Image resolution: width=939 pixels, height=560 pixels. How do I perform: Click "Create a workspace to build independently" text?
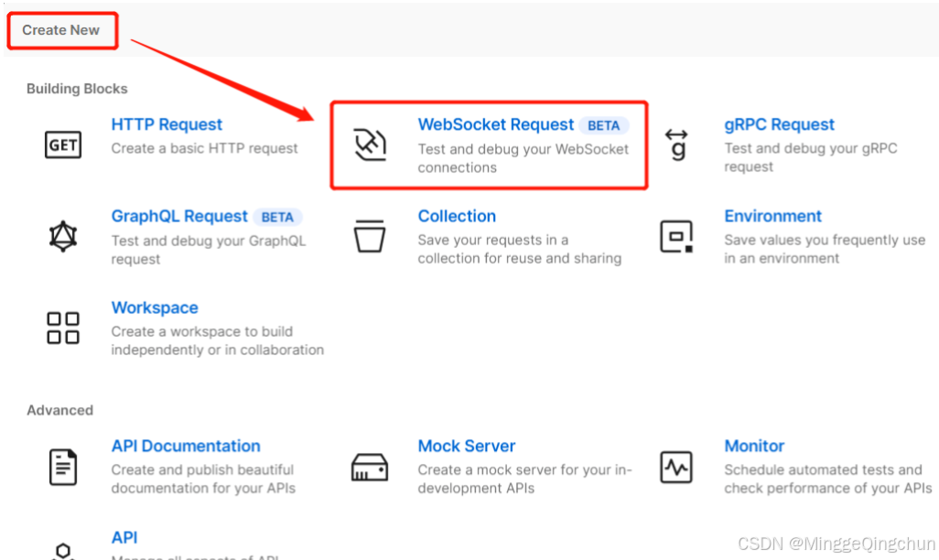[x=218, y=340]
